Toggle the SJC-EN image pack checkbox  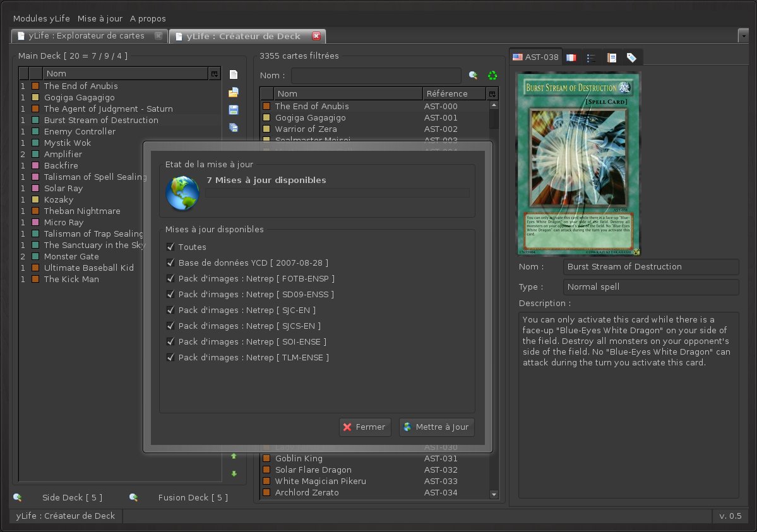tap(170, 310)
